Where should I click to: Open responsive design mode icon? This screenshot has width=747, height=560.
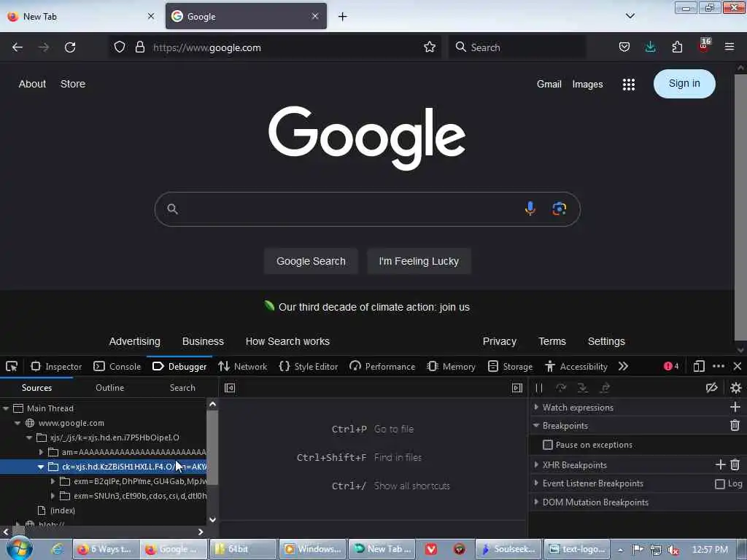[698, 366]
